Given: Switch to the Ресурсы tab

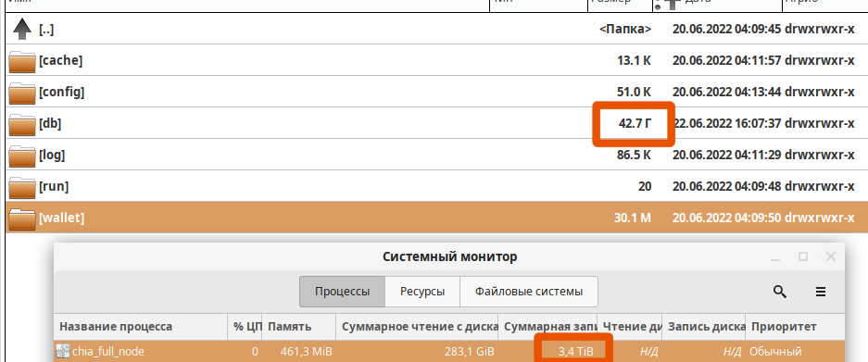Looking at the screenshot, I should click(x=422, y=292).
